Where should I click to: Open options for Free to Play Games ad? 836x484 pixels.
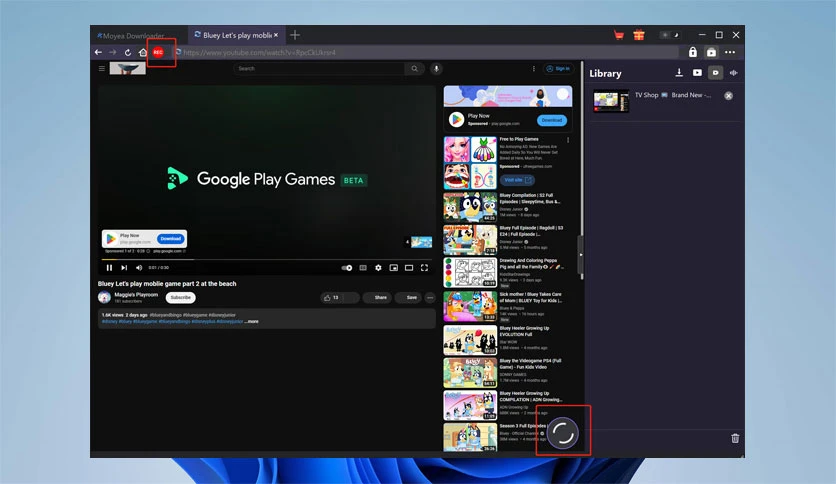pyautogui.click(x=568, y=140)
